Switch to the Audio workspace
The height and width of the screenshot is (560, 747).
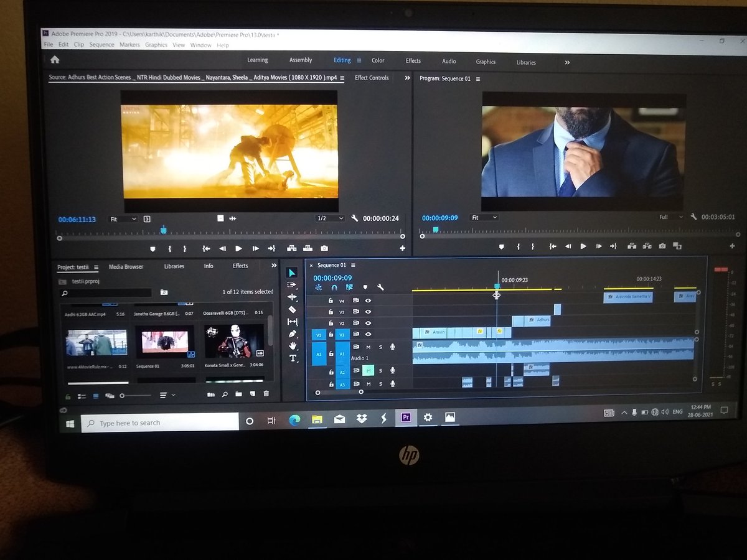point(449,61)
